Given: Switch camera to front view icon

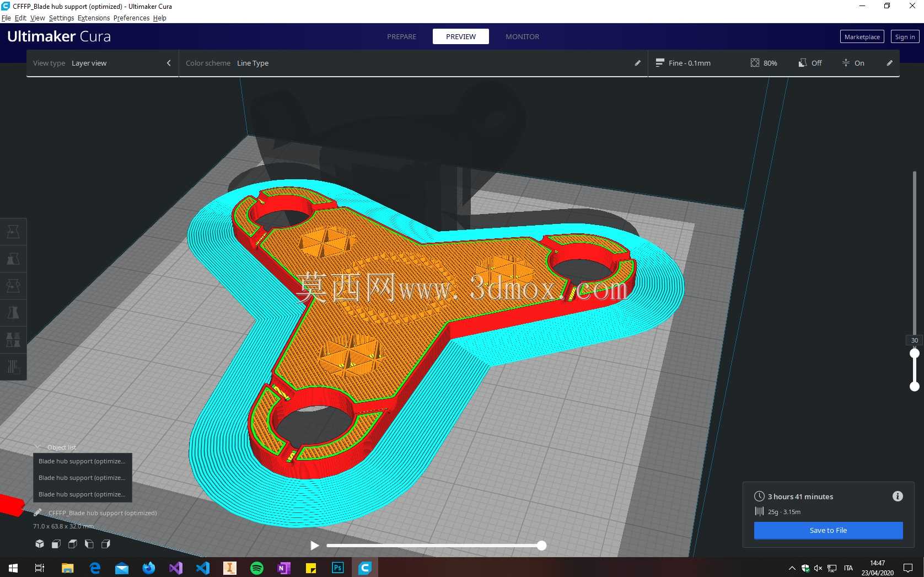Looking at the screenshot, I should [56, 544].
